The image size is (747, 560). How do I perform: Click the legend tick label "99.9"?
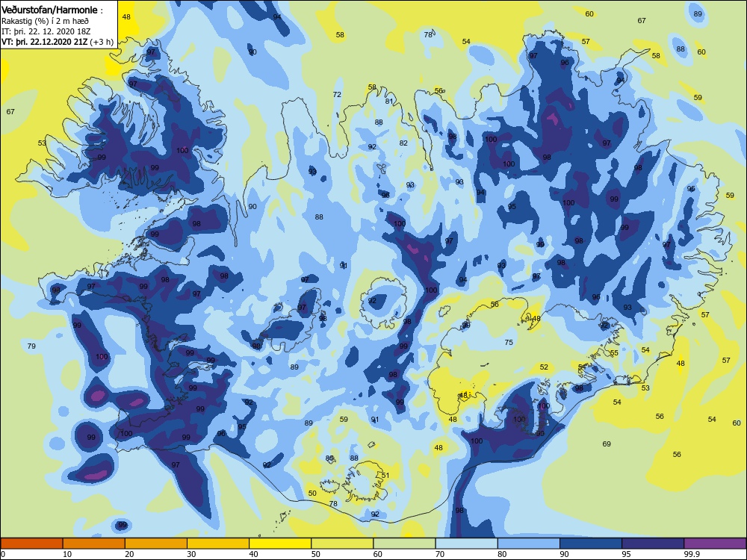click(691, 554)
